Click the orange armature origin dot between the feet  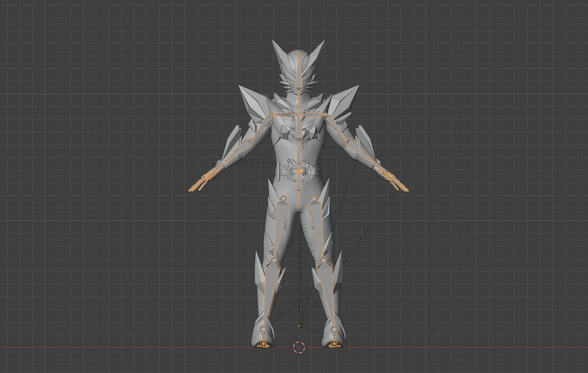tap(299, 326)
